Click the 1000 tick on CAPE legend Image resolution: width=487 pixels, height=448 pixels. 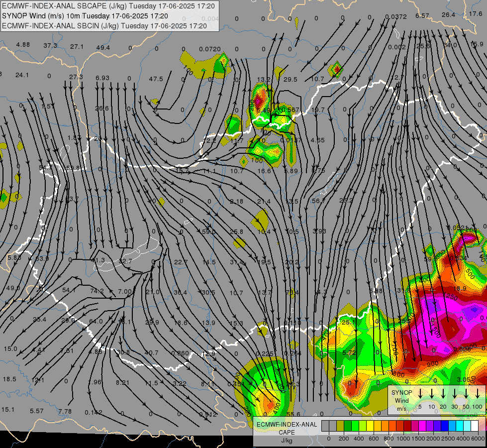(403, 439)
